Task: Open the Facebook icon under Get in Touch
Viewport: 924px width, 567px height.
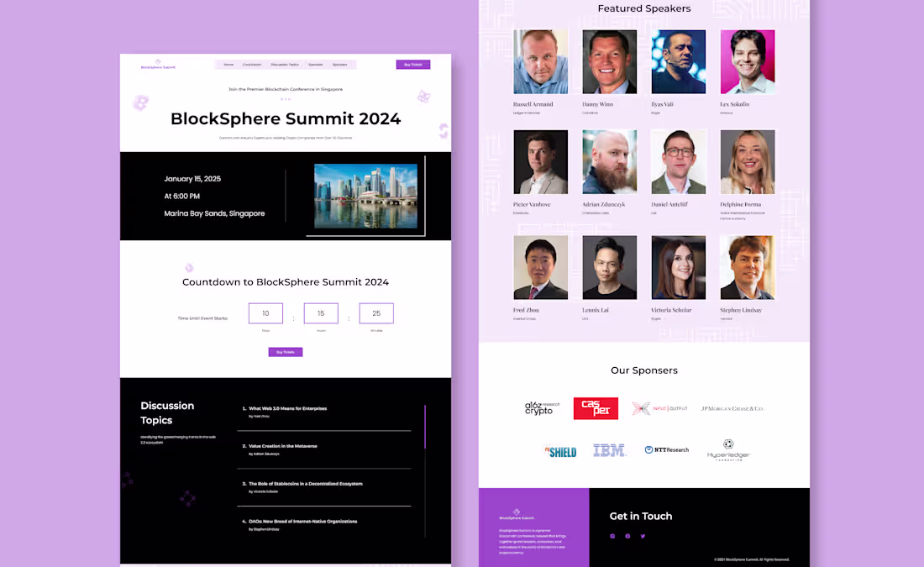Action: point(627,536)
